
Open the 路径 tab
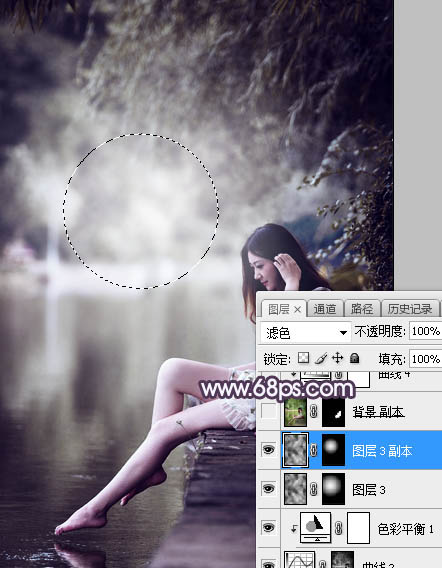coord(362,309)
